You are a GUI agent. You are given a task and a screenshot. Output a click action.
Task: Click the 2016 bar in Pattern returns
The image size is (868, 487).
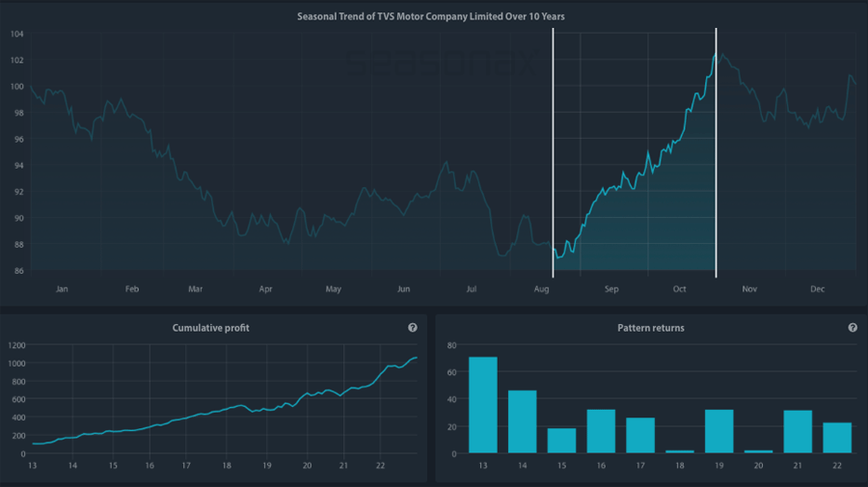click(x=601, y=431)
